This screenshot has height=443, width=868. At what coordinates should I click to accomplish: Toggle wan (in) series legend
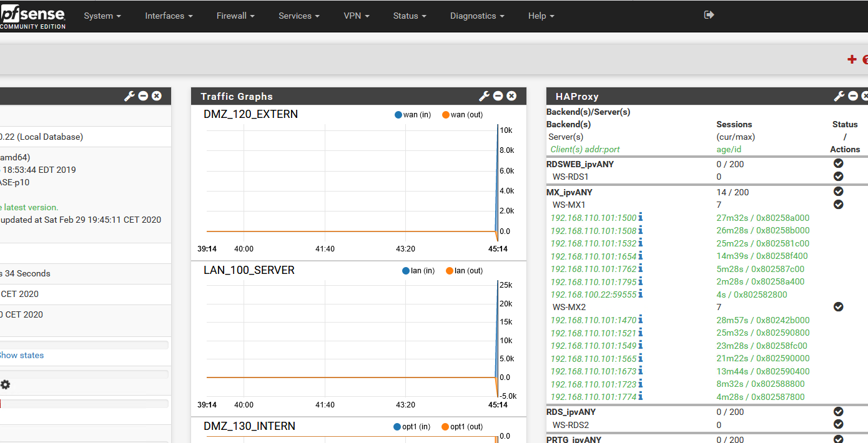[x=413, y=115]
